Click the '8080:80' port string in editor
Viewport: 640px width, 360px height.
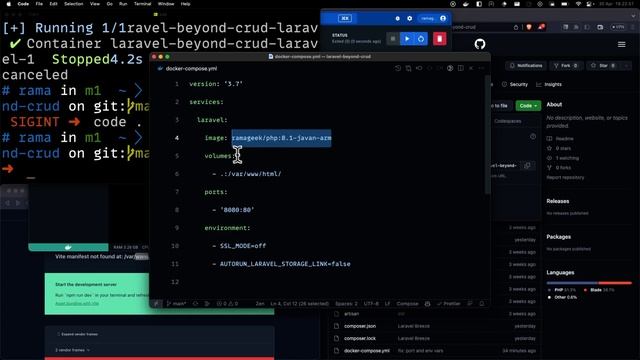(x=237, y=210)
